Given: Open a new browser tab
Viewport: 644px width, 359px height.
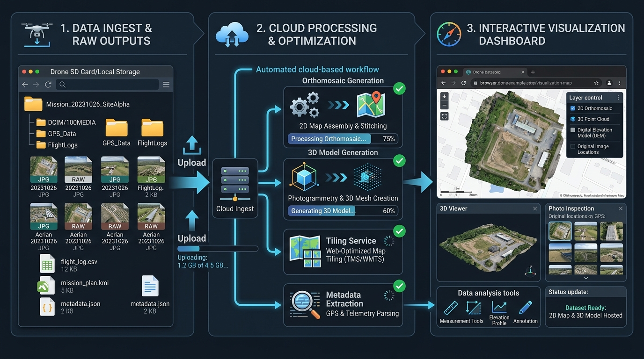Looking at the screenshot, I should [533, 72].
